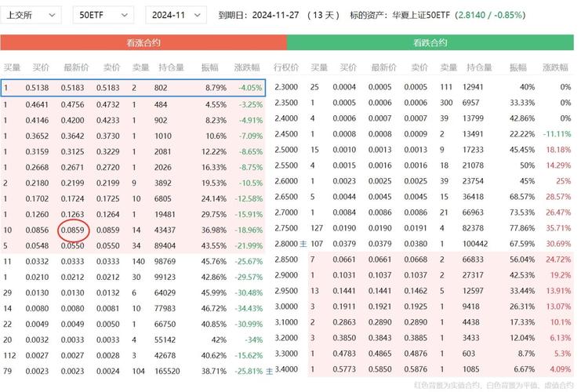
Task: Click put bid price 0.1441
Action: [344, 291]
